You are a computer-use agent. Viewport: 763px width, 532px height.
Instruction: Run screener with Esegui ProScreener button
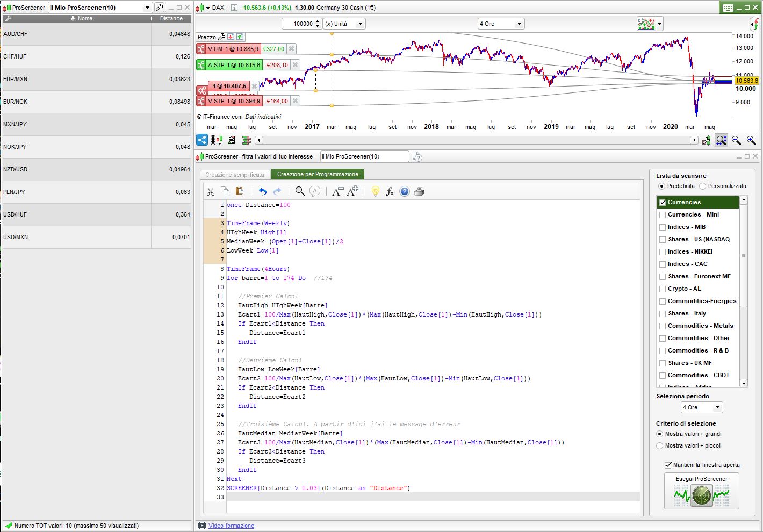point(701,491)
